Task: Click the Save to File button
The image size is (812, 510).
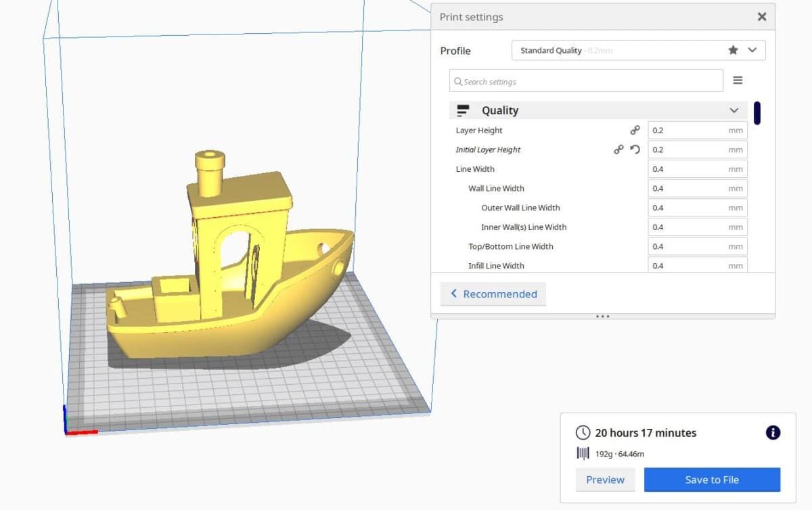Action: click(712, 480)
